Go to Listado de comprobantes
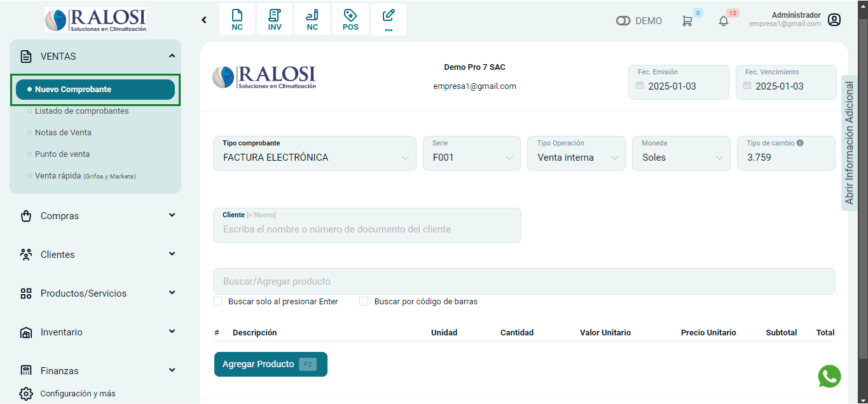Image resolution: width=868 pixels, height=404 pixels. 81,111
